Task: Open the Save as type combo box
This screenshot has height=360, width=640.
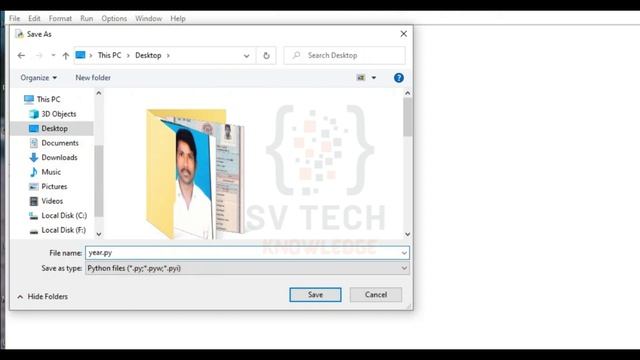Action: tap(247, 268)
